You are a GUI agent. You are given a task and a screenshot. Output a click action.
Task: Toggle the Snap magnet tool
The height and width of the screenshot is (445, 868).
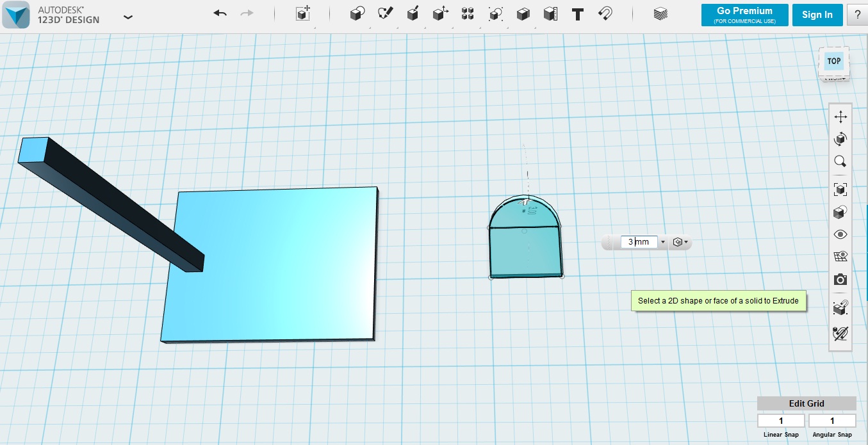coord(605,13)
